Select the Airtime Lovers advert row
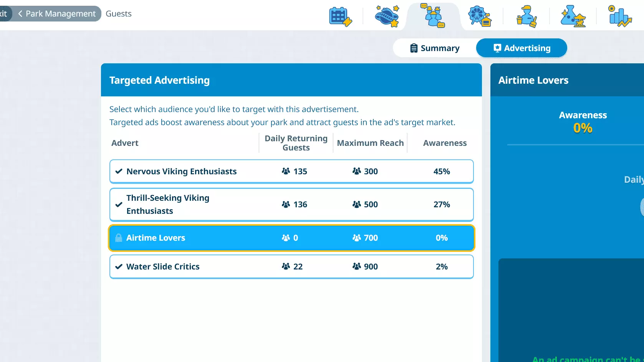Image resolution: width=644 pixels, height=362 pixels. 291,238
